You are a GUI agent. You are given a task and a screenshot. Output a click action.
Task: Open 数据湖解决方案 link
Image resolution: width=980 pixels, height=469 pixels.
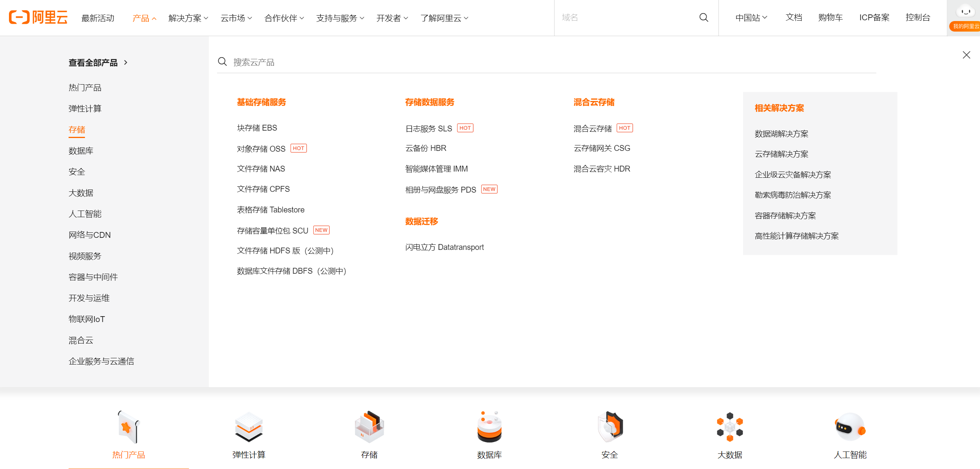coord(781,134)
